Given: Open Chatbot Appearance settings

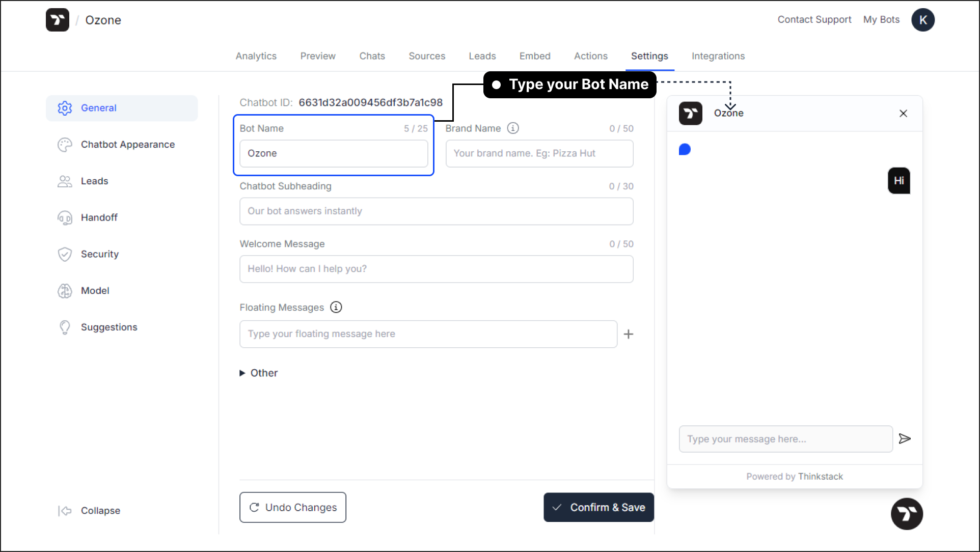Looking at the screenshot, I should coord(128,144).
